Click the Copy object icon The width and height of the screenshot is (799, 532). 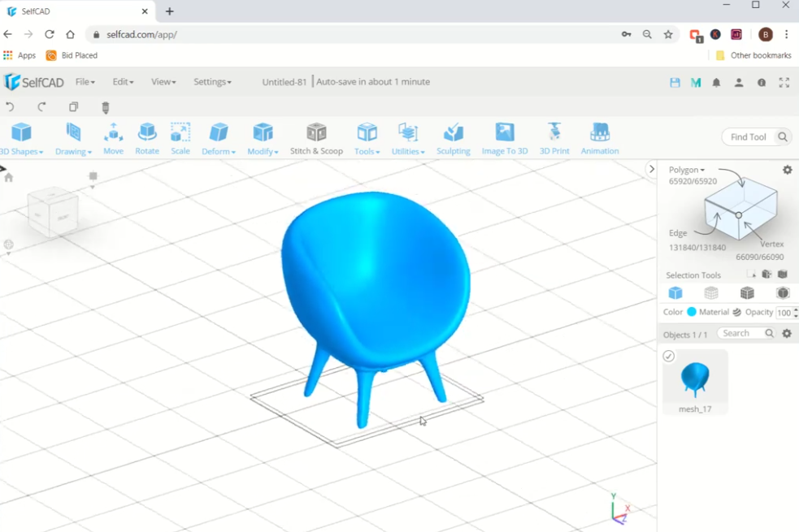pyautogui.click(x=73, y=107)
